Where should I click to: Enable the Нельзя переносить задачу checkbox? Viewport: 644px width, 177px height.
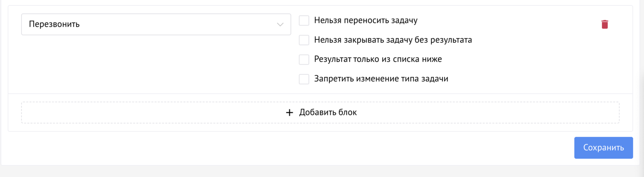coord(304,21)
